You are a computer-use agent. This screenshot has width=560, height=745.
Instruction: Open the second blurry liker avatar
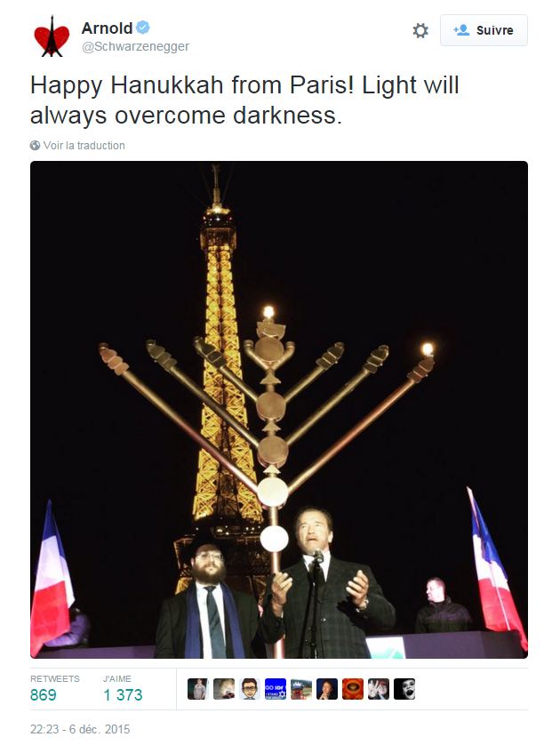[224, 689]
